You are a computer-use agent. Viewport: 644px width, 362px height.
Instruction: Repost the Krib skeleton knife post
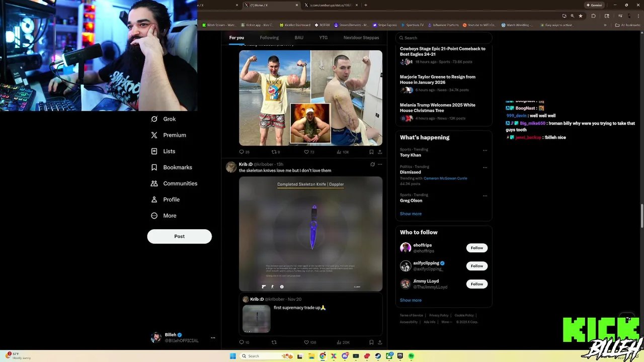point(274,342)
